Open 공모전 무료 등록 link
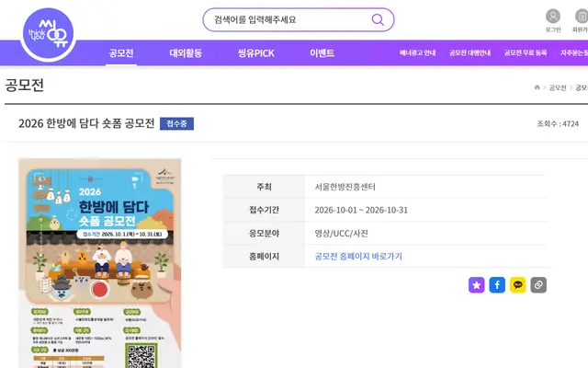The width and height of the screenshot is (588, 368). coord(526,53)
